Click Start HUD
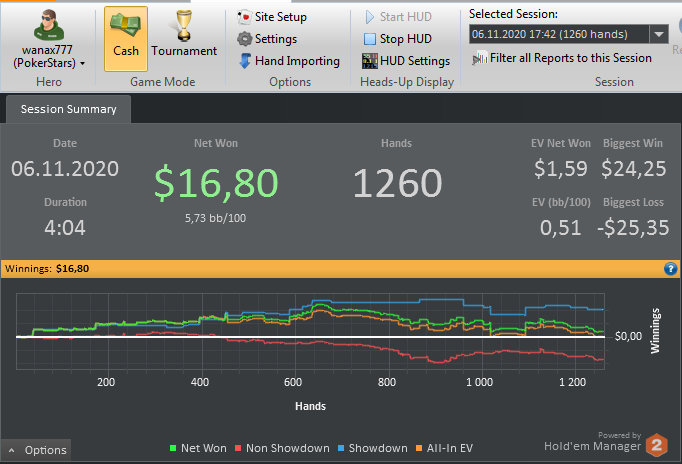Screen dimensions: 682x464 tap(398, 17)
